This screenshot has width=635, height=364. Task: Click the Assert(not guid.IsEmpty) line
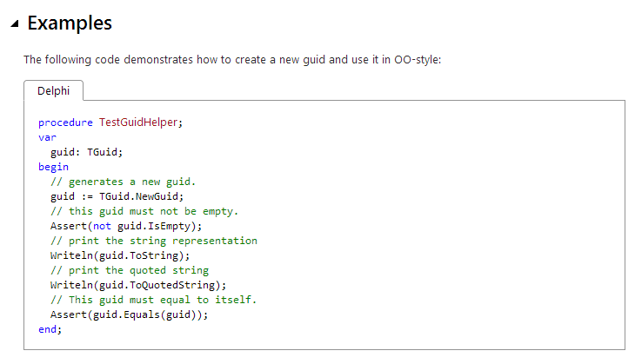click(x=125, y=226)
